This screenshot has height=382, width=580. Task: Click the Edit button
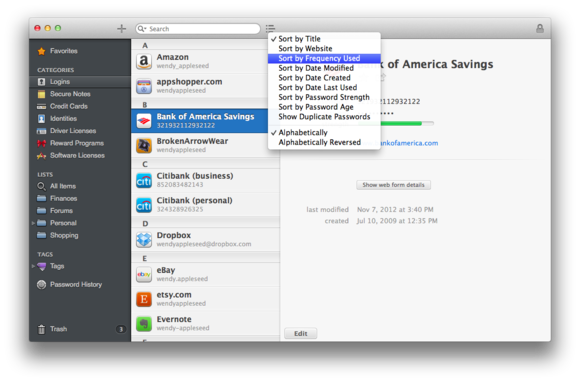[x=301, y=334]
